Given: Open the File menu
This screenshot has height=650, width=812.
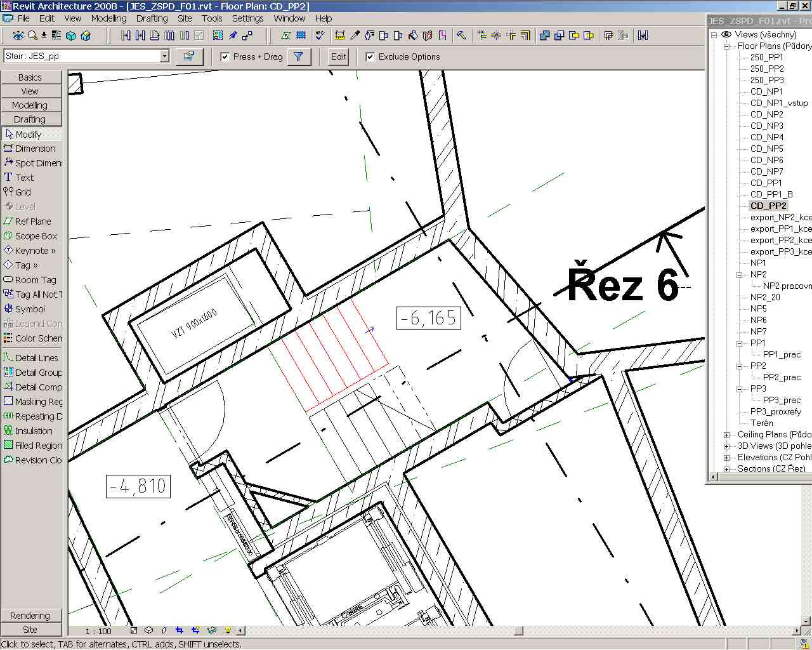Looking at the screenshot, I should 23,18.
